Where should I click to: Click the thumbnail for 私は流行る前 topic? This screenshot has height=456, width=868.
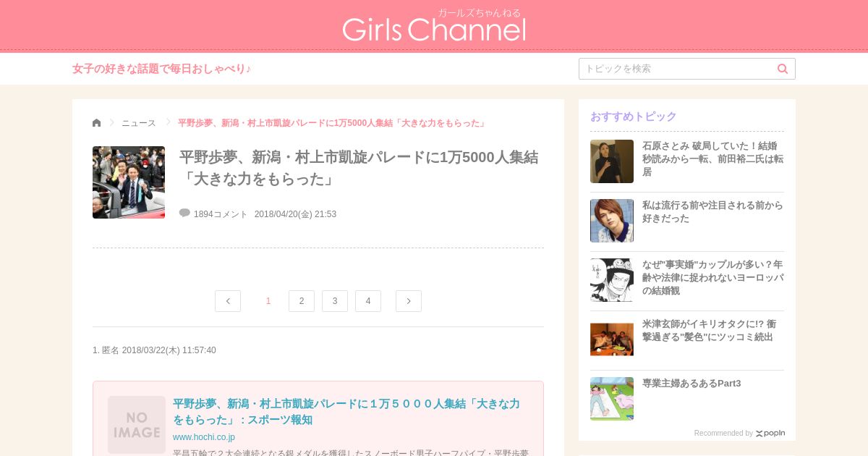[x=612, y=221]
